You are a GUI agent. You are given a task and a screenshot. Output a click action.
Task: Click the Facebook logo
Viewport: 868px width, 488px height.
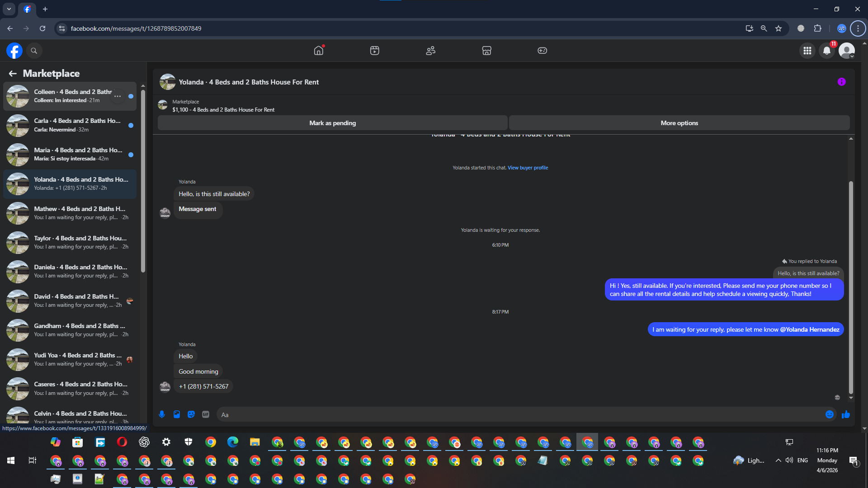(14, 51)
